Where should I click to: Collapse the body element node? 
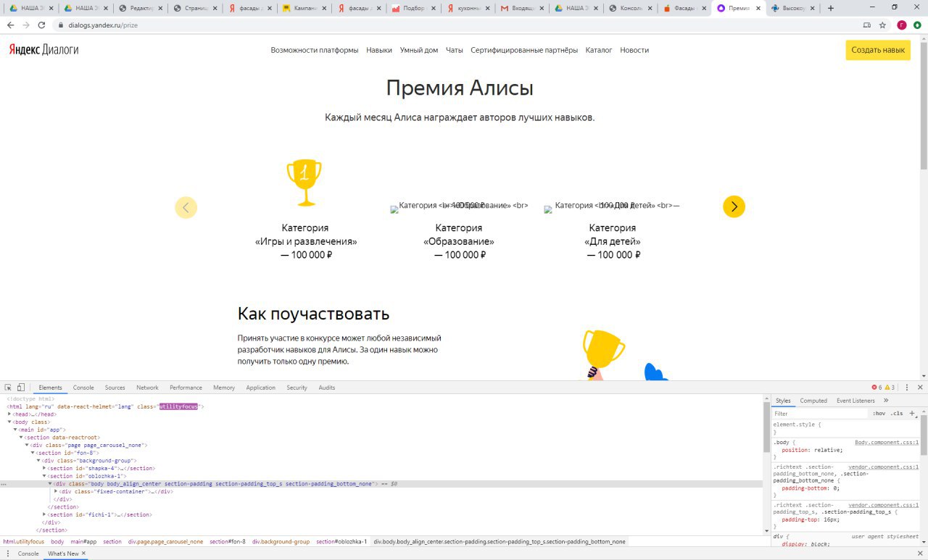pyautogui.click(x=9, y=422)
